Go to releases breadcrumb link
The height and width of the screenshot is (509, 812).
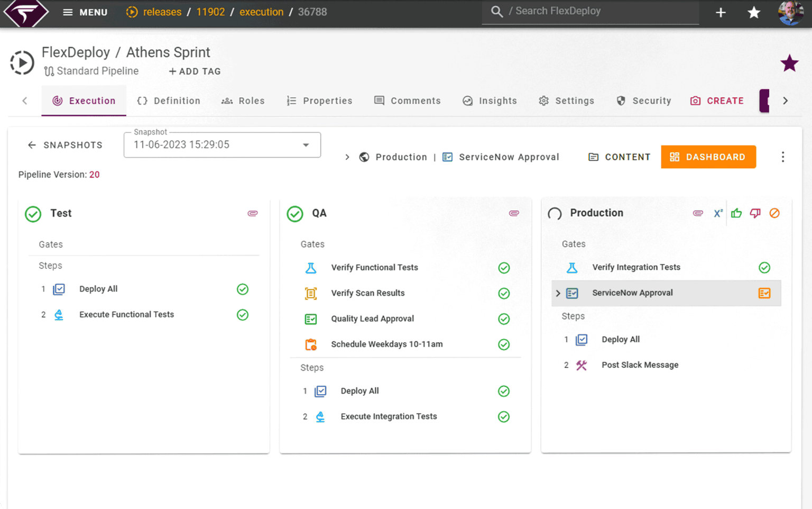[162, 12]
